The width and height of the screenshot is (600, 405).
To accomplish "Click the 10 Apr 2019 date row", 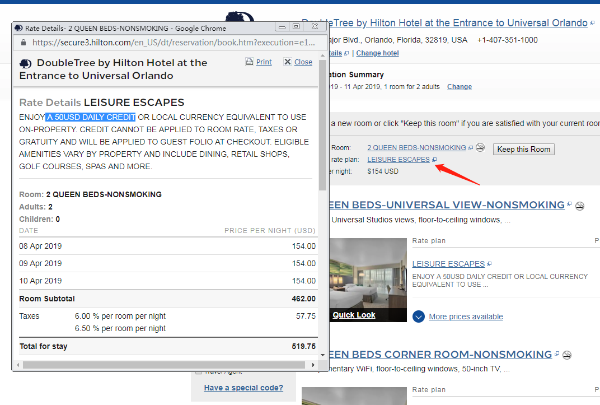I will [167, 281].
